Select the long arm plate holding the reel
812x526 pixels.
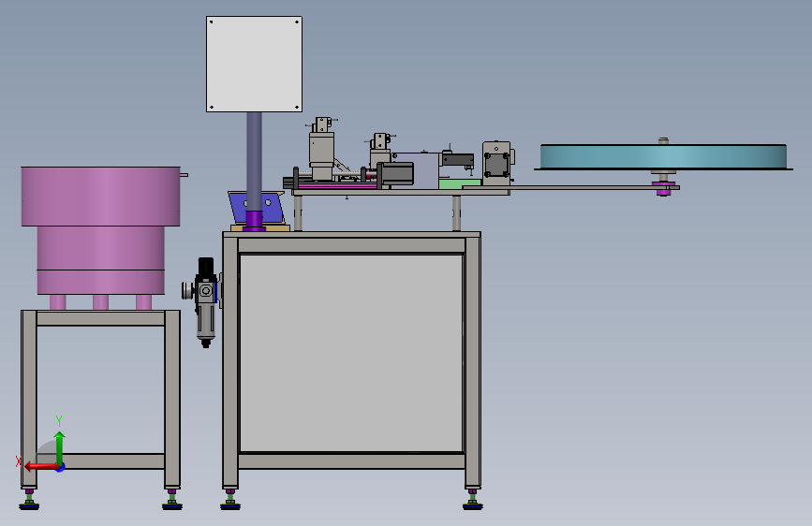[x=569, y=188]
